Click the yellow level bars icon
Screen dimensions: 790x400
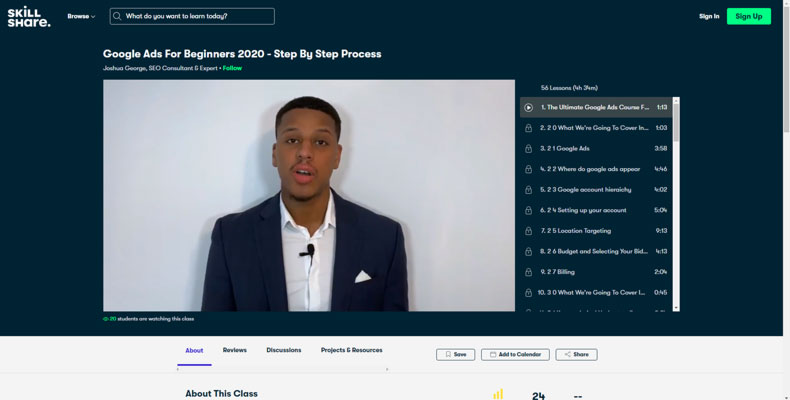click(498, 394)
